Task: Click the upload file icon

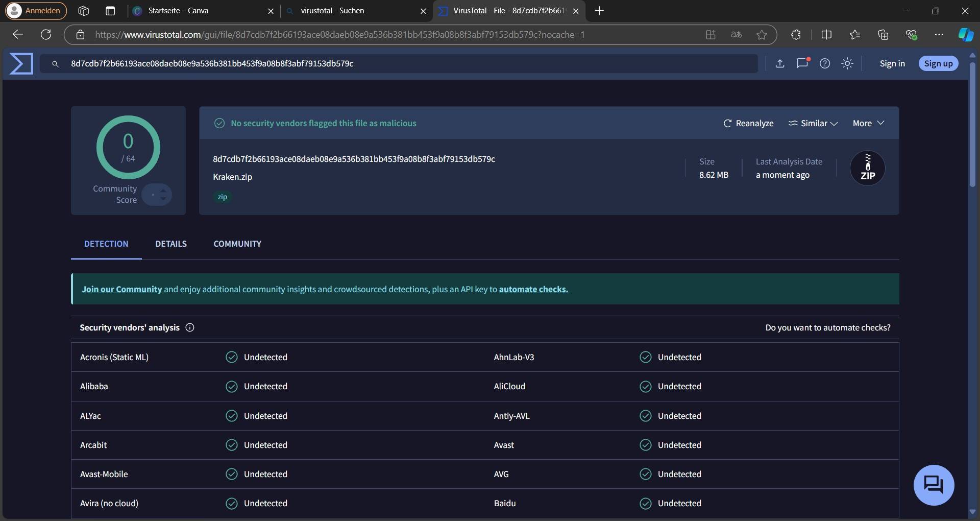Action: pyautogui.click(x=779, y=63)
